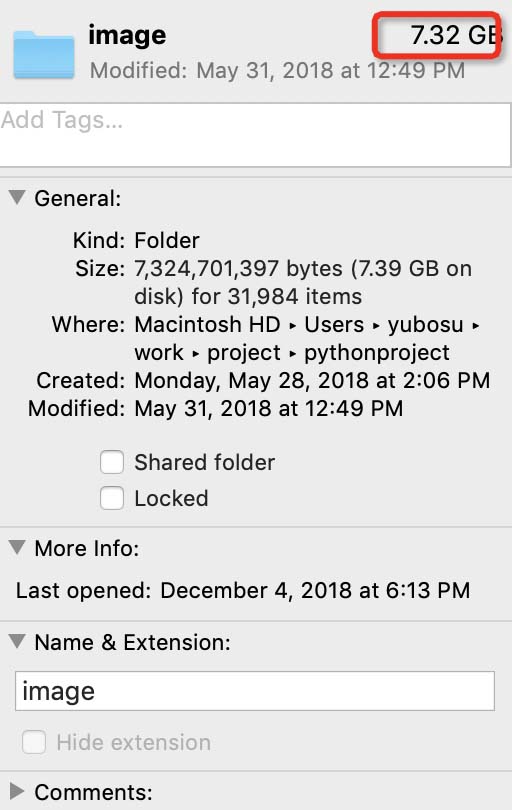The height and width of the screenshot is (810, 512).
Task: Check the Hide extension checkbox
Action: (34, 742)
